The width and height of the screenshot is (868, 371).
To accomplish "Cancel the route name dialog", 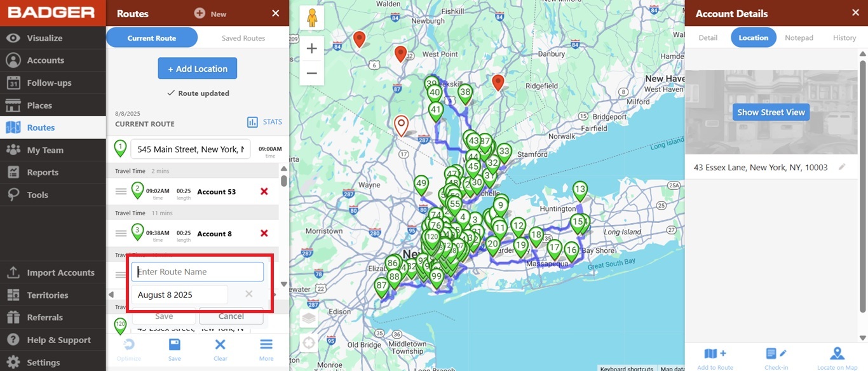I will (x=231, y=316).
